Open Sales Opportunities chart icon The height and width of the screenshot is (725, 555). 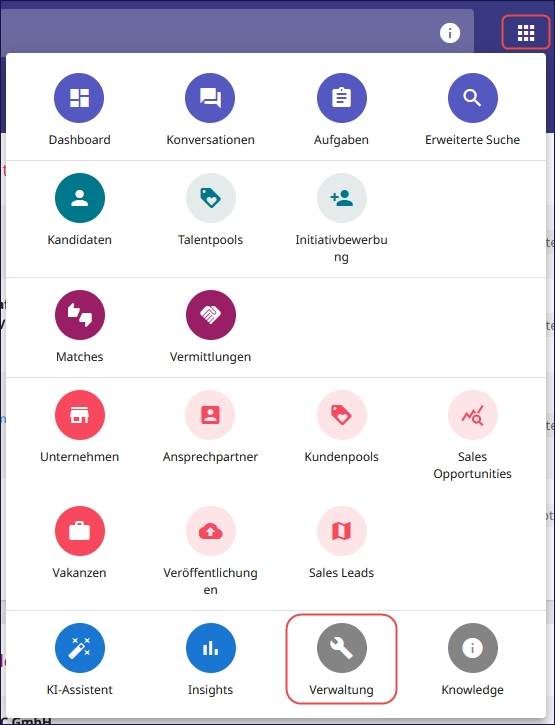tap(473, 415)
